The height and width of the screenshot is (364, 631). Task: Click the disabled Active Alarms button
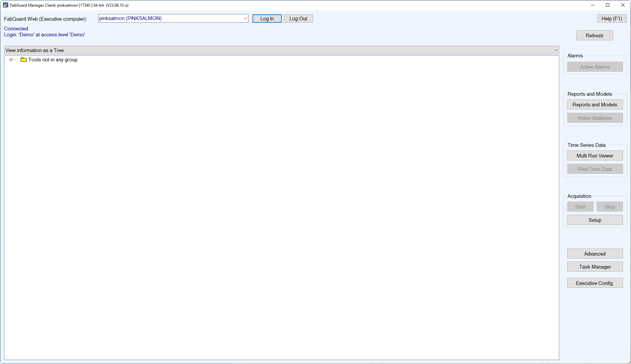coord(595,67)
